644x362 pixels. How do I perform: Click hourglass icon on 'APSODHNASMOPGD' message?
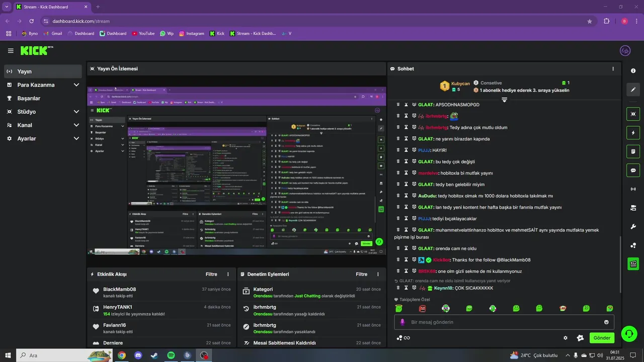point(406,105)
